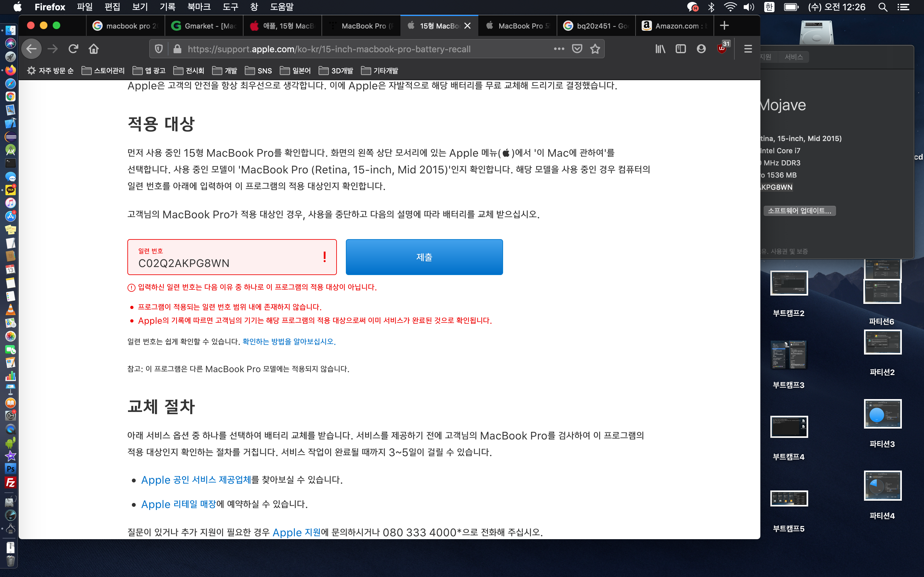
Task: Open the Firefox hamburger menu
Action: click(x=748, y=49)
